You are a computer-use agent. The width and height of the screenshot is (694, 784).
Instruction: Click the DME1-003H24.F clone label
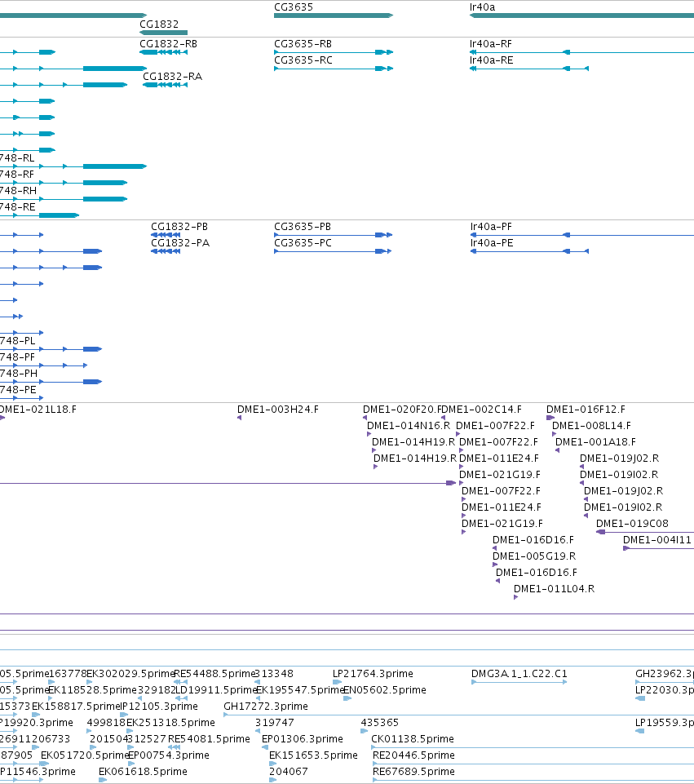tap(278, 410)
